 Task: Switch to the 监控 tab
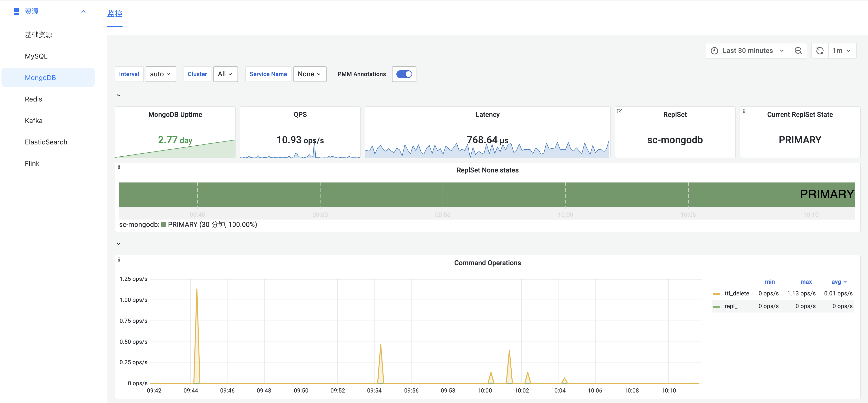(x=114, y=13)
